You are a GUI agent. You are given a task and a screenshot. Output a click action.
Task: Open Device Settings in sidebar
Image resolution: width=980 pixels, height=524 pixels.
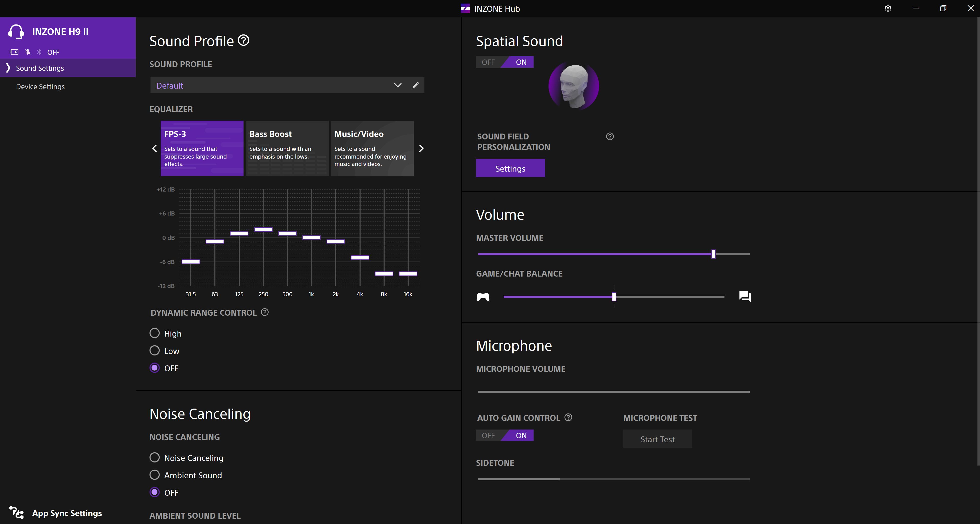pos(40,87)
